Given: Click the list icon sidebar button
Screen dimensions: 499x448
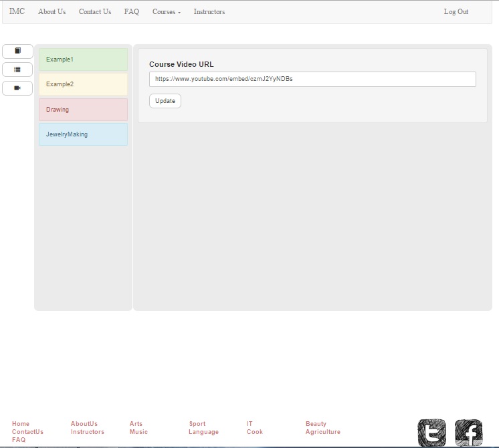Looking at the screenshot, I should click(x=17, y=69).
